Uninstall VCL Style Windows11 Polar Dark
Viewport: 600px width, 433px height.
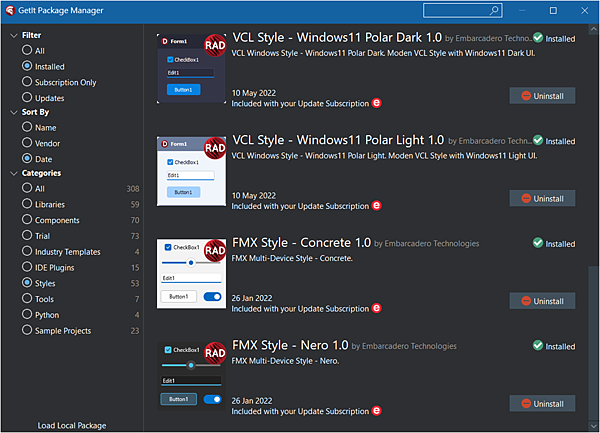coord(542,96)
